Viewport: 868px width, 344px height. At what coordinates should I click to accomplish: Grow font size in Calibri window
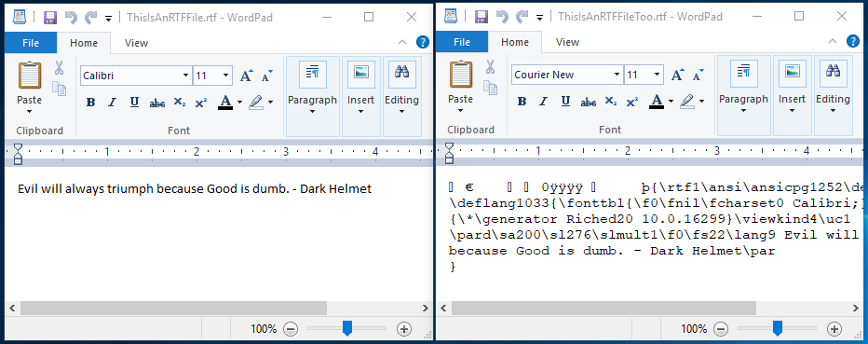click(x=247, y=76)
